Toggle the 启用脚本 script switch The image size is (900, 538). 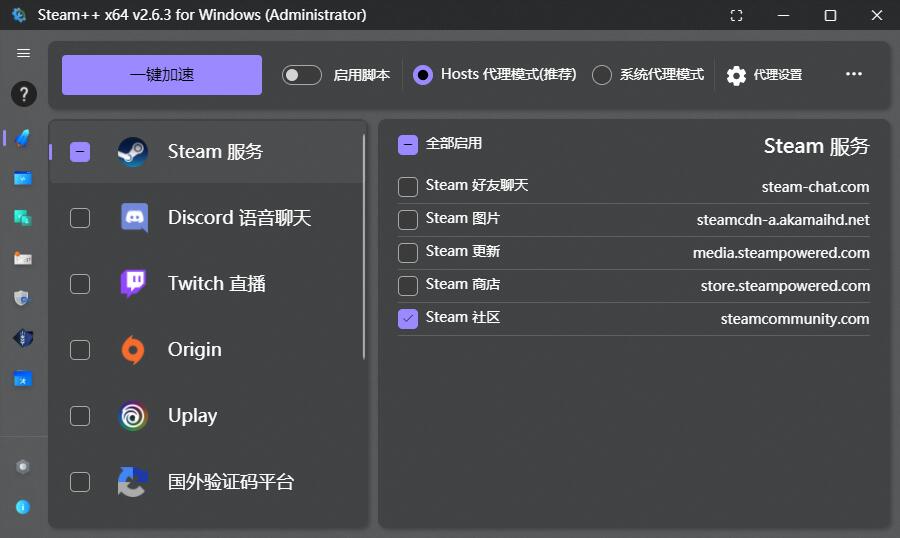click(x=301, y=75)
